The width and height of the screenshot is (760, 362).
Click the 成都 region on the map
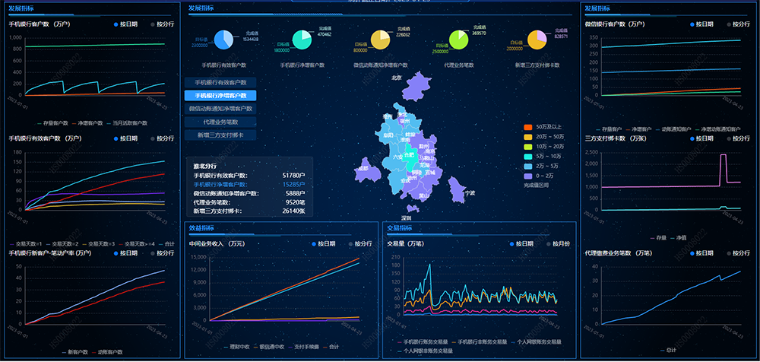pyautogui.click(x=367, y=171)
